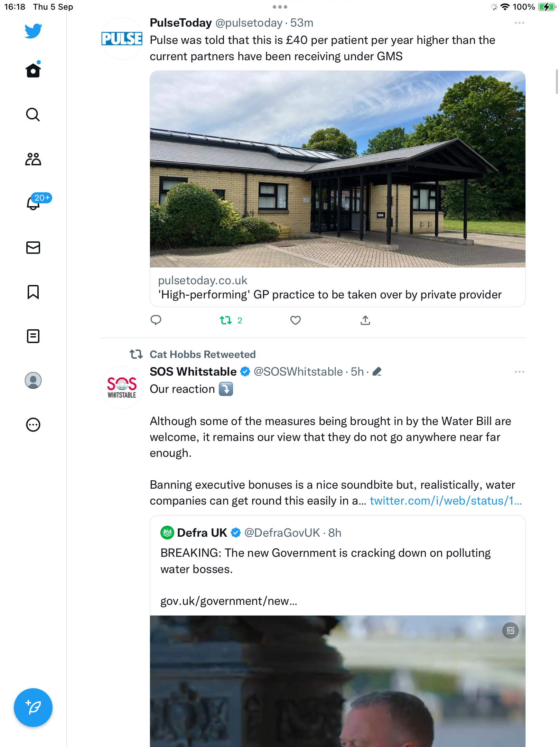Open more options for SOS Whitstable tweet
560x747 pixels.
[x=520, y=372]
